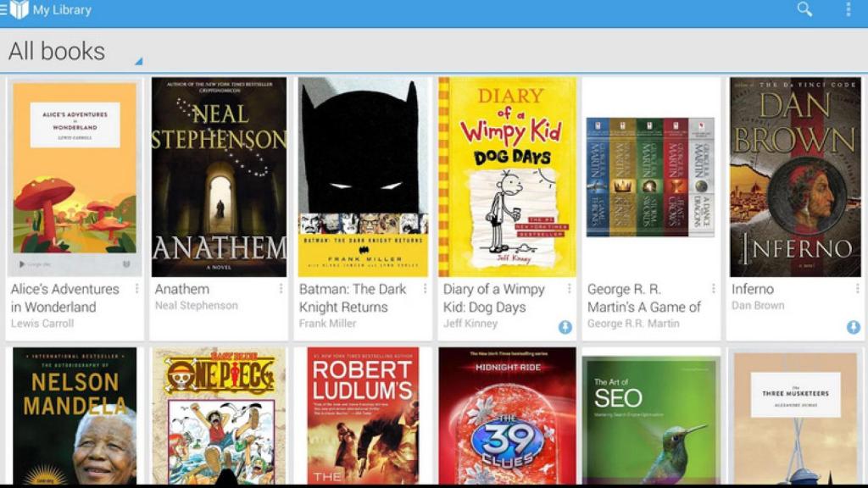Click title "Diary of a Wimpy Kid: Dog Days"

pyautogui.click(x=494, y=297)
